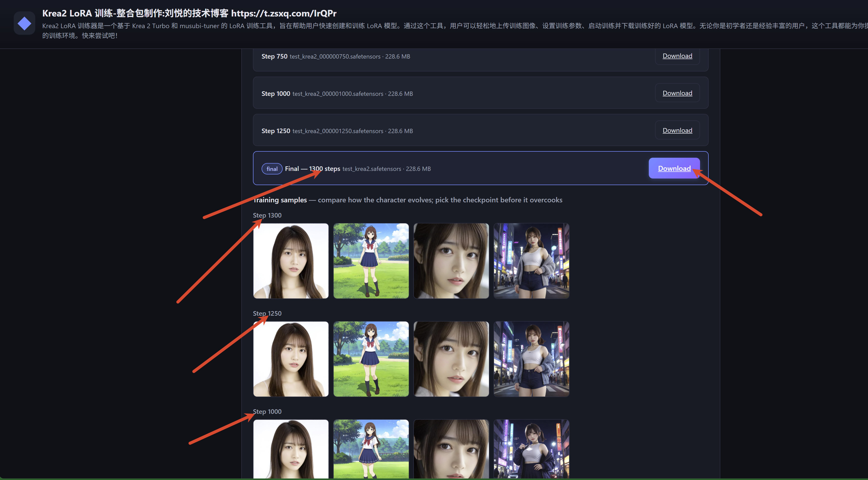Click the test_krea2_000001000.safetensors filename
868x480 pixels.
tap(338, 94)
